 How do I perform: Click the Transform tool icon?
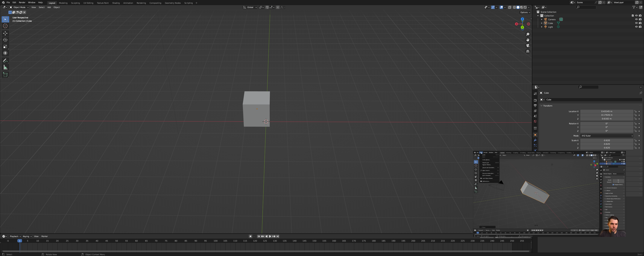(5, 53)
